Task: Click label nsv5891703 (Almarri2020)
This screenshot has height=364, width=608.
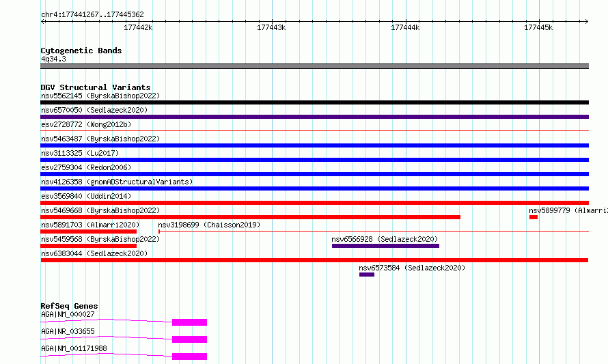Action: pos(90,225)
